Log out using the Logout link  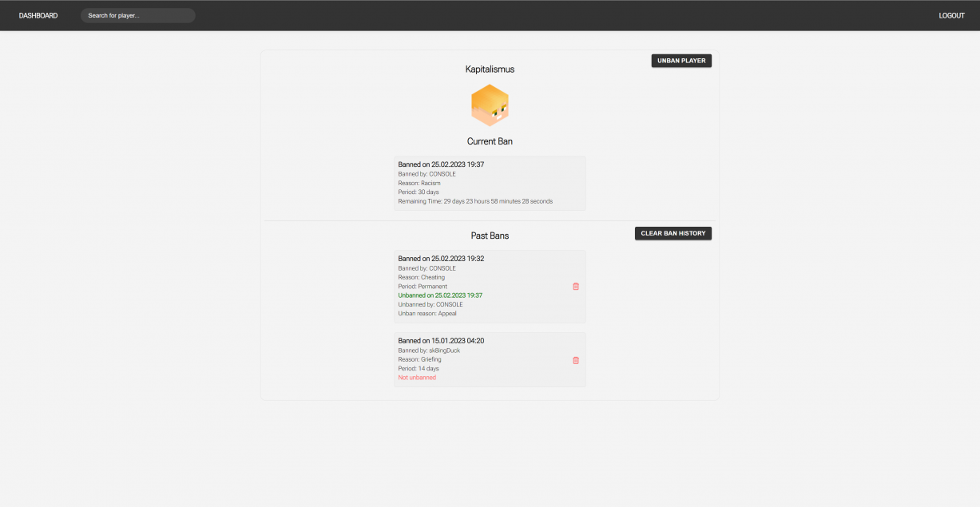tap(951, 16)
